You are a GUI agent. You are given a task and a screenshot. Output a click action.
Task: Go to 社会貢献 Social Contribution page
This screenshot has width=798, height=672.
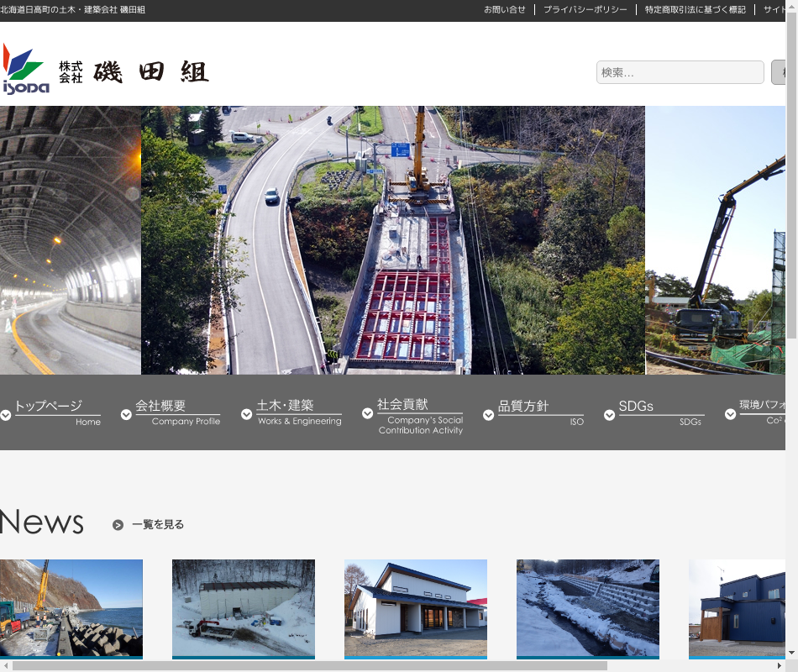(420, 415)
